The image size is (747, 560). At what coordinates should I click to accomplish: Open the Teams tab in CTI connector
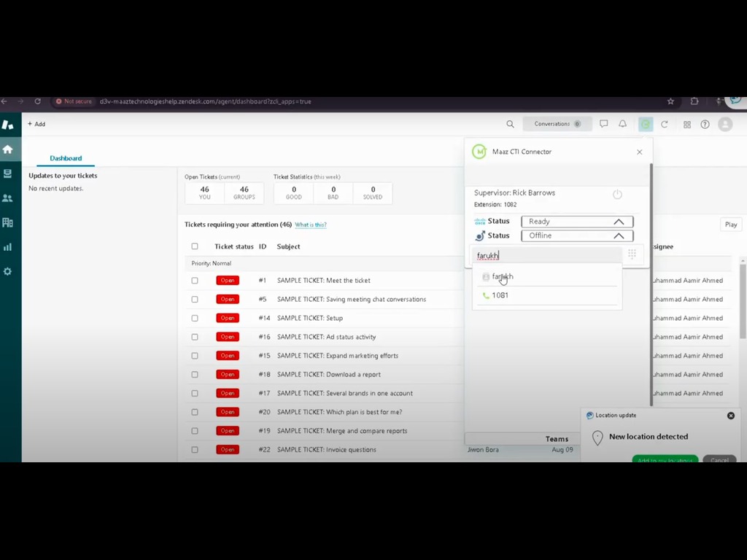pyautogui.click(x=557, y=439)
